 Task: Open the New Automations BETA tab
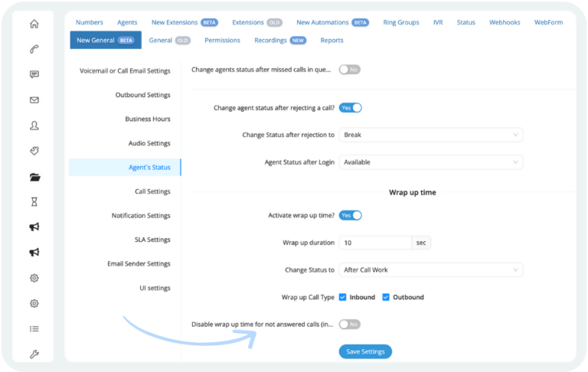332,22
